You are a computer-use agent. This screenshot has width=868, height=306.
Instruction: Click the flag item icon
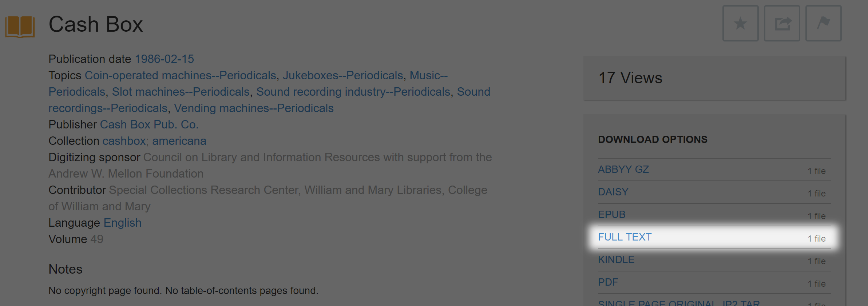[x=823, y=23]
